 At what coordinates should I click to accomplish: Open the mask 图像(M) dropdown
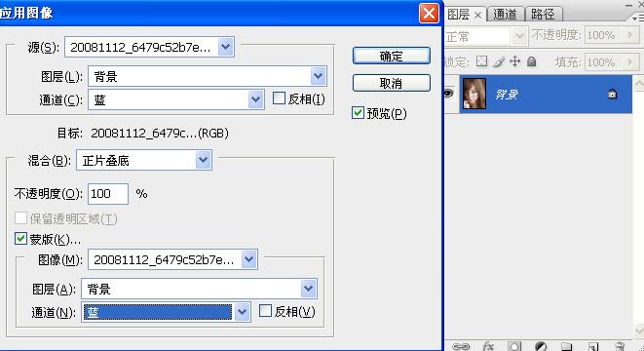[248, 259]
